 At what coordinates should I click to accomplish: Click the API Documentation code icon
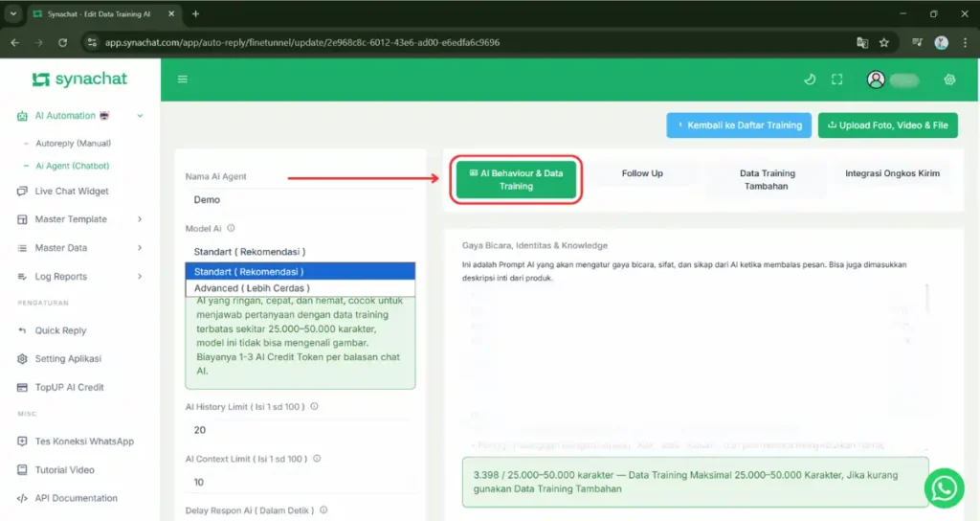[x=23, y=498]
